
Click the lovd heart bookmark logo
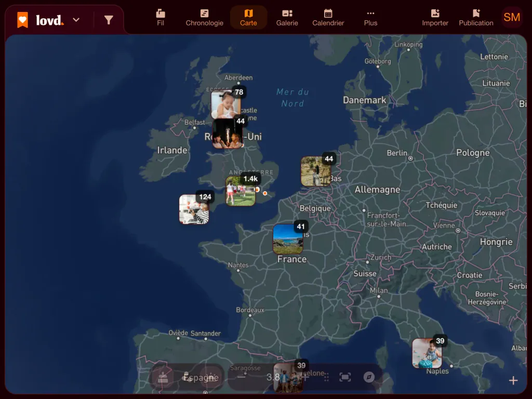click(23, 20)
